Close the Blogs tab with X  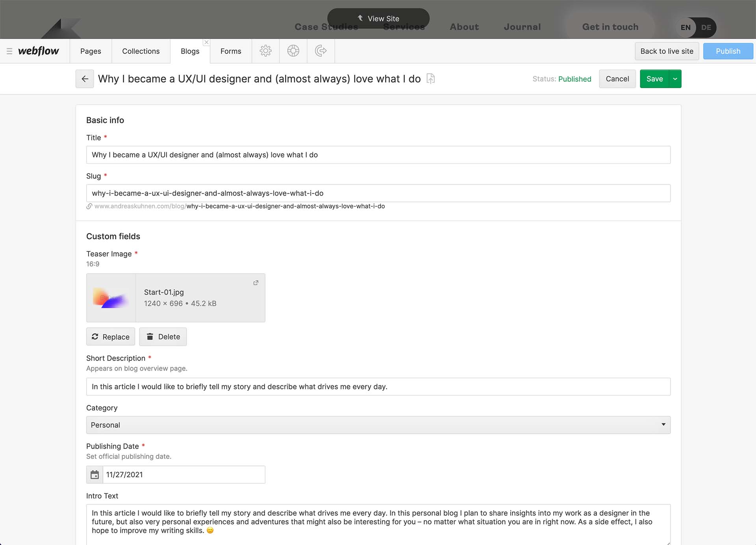click(206, 42)
